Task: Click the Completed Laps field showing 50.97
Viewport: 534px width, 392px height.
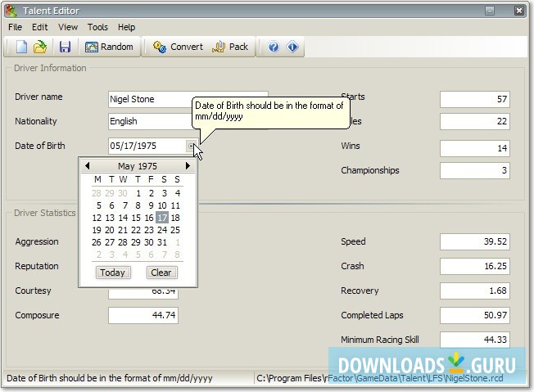Action: 475,315
